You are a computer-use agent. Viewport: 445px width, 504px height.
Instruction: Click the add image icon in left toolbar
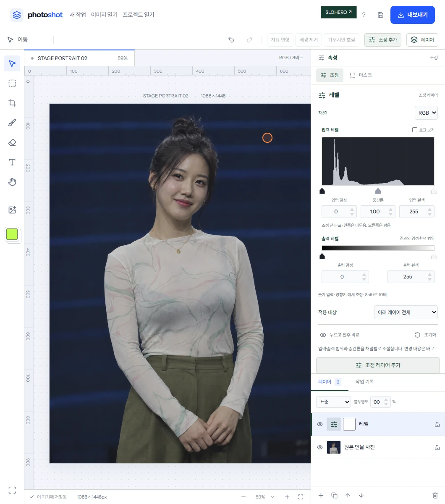pyautogui.click(x=12, y=210)
